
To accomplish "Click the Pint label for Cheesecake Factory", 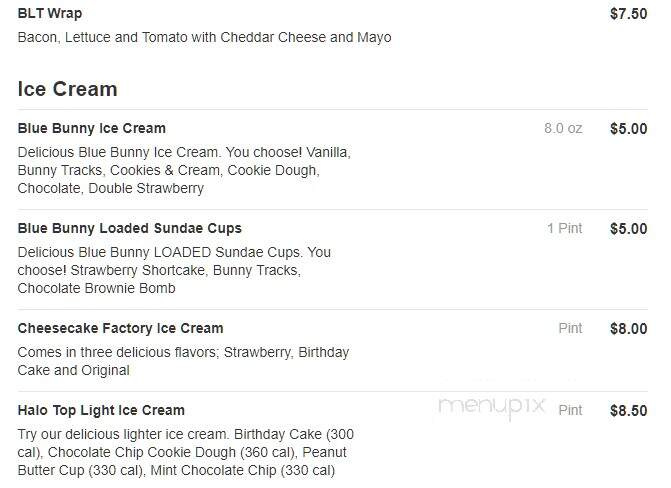I will pos(570,328).
